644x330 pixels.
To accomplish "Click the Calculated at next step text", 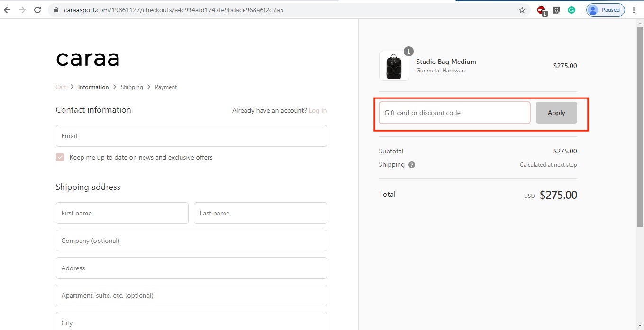I will click(x=548, y=165).
